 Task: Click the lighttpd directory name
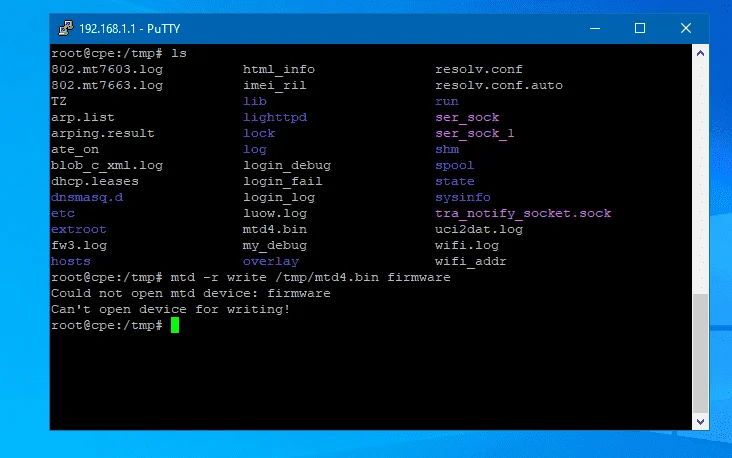click(275, 118)
